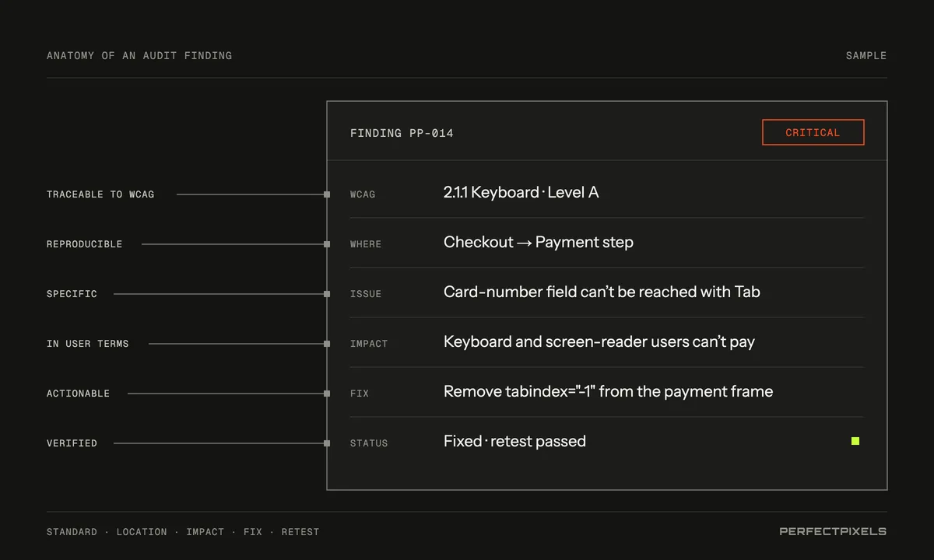Click the IMPACT field label
The width and height of the screenshot is (934, 560).
point(369,344)
